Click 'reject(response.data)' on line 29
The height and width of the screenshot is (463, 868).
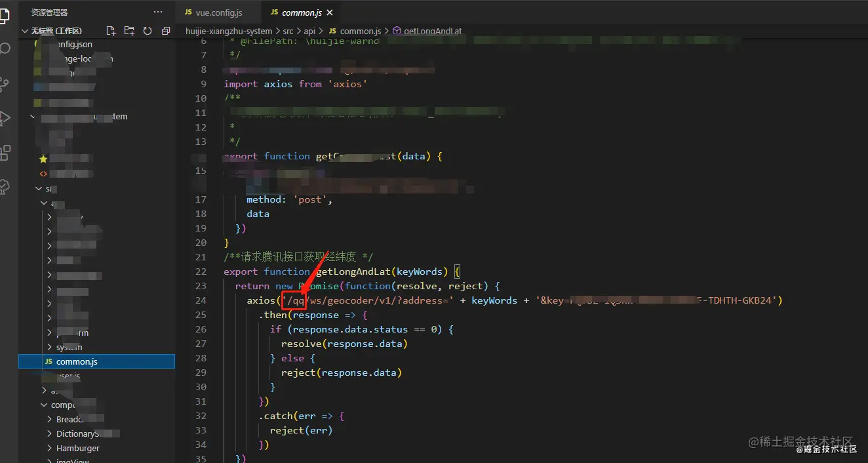click(341, 372)
